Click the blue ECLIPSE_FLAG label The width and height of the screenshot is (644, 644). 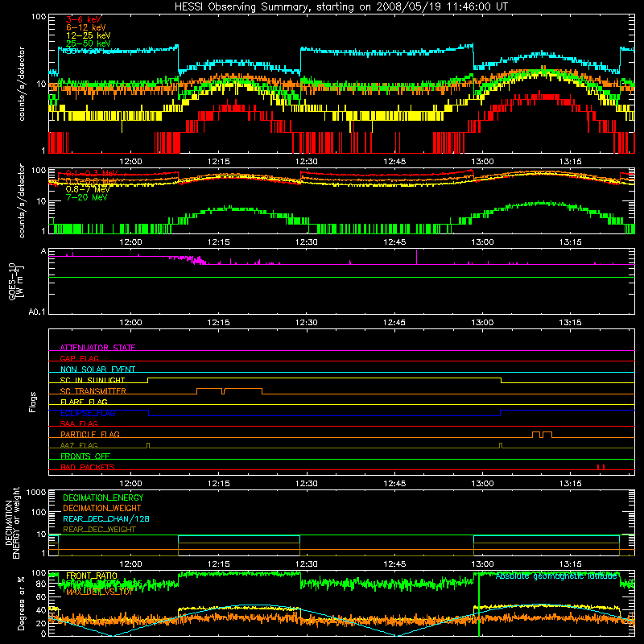(88, 413)
